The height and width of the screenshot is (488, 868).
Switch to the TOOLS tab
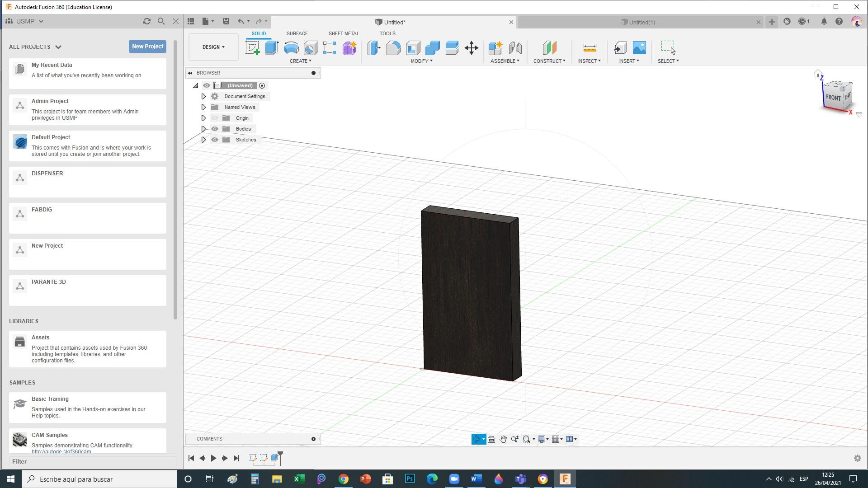(387, 33)
